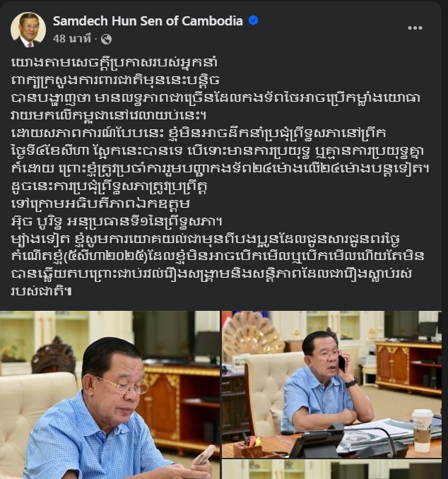Click the coffee cup in the desk photo
This screenshot has width=448, height=479.
tap(423, 430)
